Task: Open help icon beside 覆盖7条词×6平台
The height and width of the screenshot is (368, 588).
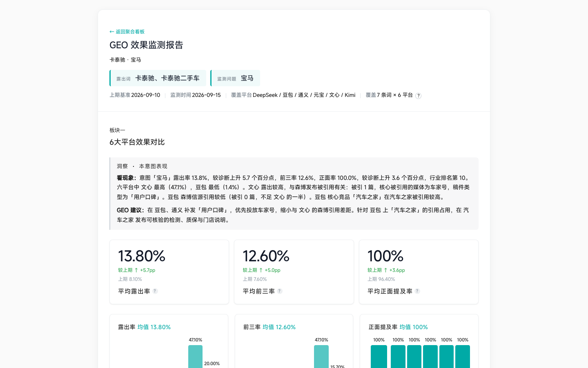Action: click(x=418, y=96)
